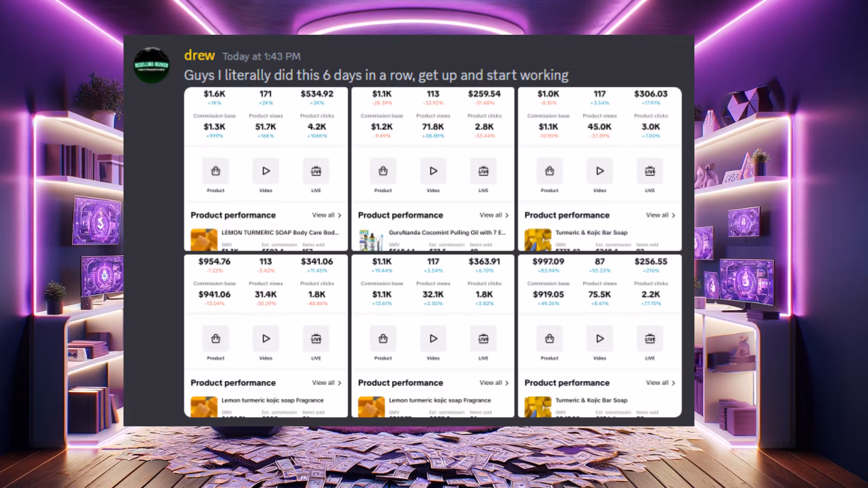Click the $534.92 figure in first panel
The width and height of the screenshot is (868, 488).
click(x=317, y=94)
